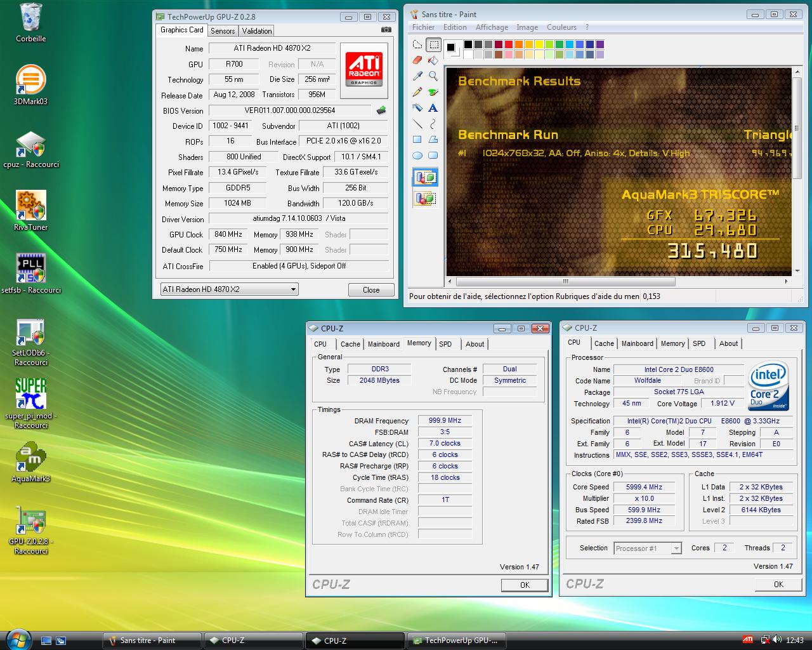Select the Pick Color eyedropper tool

(x=417, y=76)
